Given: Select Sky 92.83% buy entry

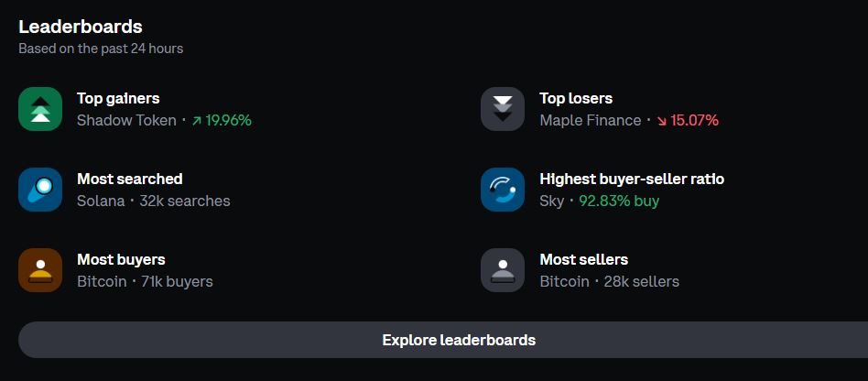Looking at the screenshot, I should pos(600,201).
